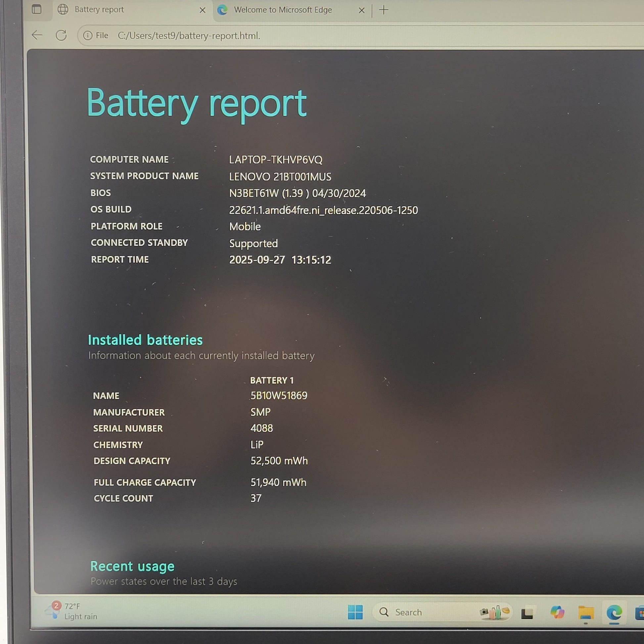Click the battery name 5B10W51869
The height and width of the screenshot is (644, 644).
pyautogui.click(x=279, y=396)
